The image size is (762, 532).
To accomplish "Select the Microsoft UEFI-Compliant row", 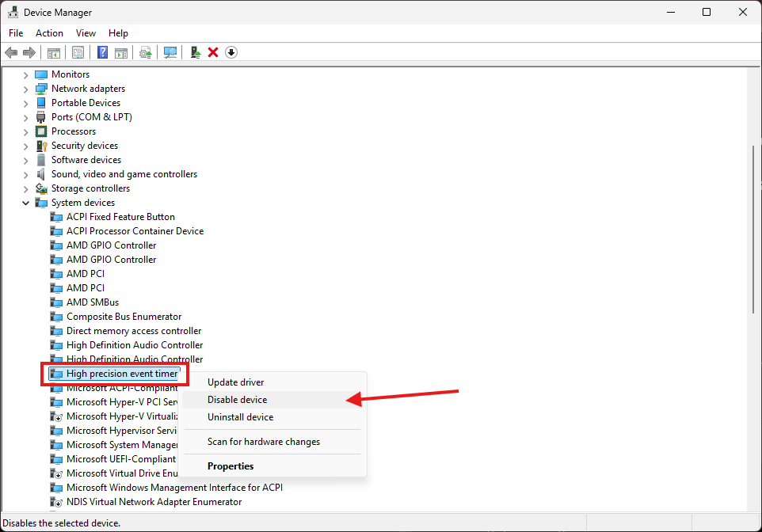I will pyautogui.click(x=121, y=459).
